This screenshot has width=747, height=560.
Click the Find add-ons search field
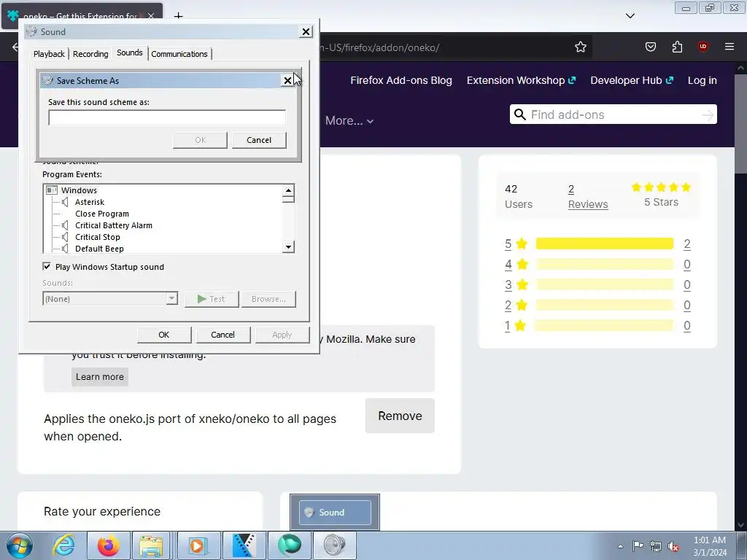coord(613,114)
